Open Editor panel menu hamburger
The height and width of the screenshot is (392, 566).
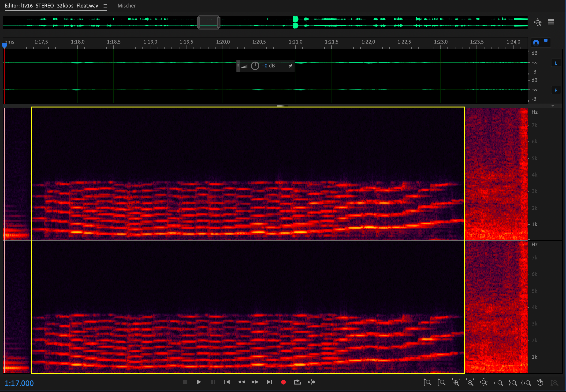(x=105, y=6)
